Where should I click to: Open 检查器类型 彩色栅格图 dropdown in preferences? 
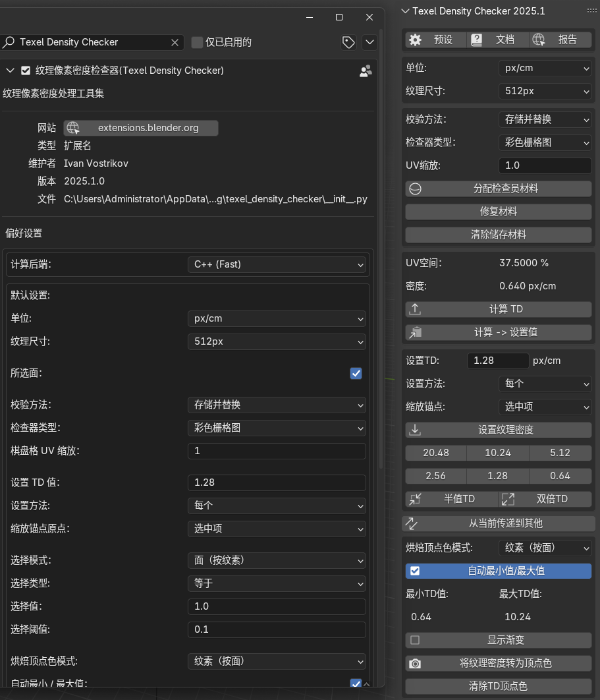[277, 428]
